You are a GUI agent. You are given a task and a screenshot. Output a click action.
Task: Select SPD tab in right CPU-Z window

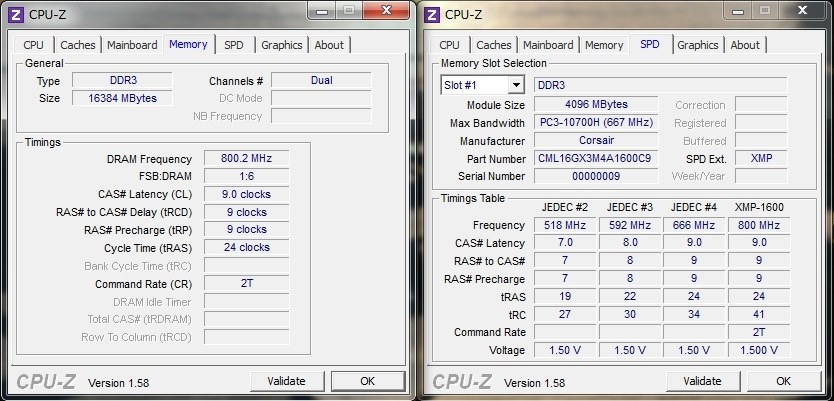[650, 44]
